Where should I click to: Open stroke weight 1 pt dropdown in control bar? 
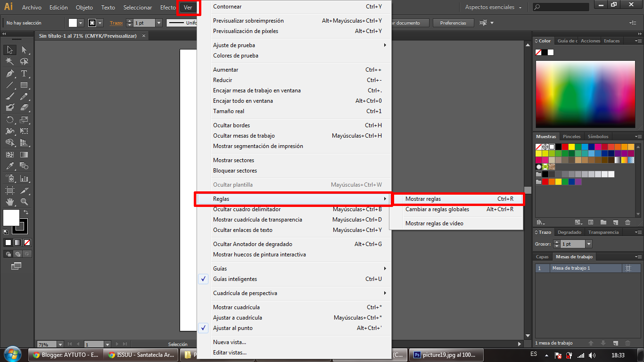click(158, 23)
